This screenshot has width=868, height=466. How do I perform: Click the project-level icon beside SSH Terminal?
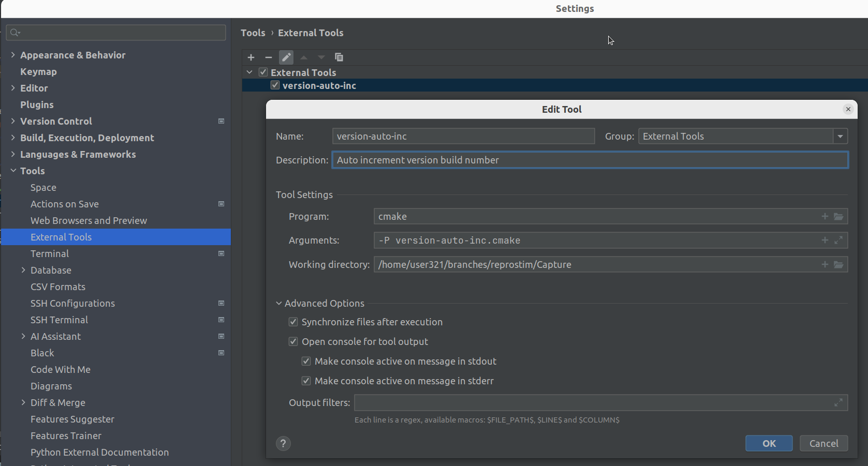221,320
